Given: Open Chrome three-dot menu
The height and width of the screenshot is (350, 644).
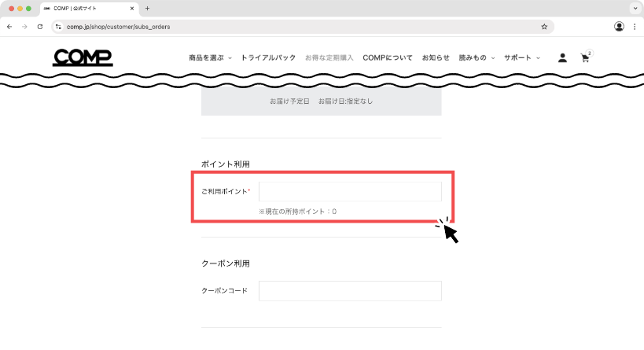Looking at the screenshot, I should point(635,27).
